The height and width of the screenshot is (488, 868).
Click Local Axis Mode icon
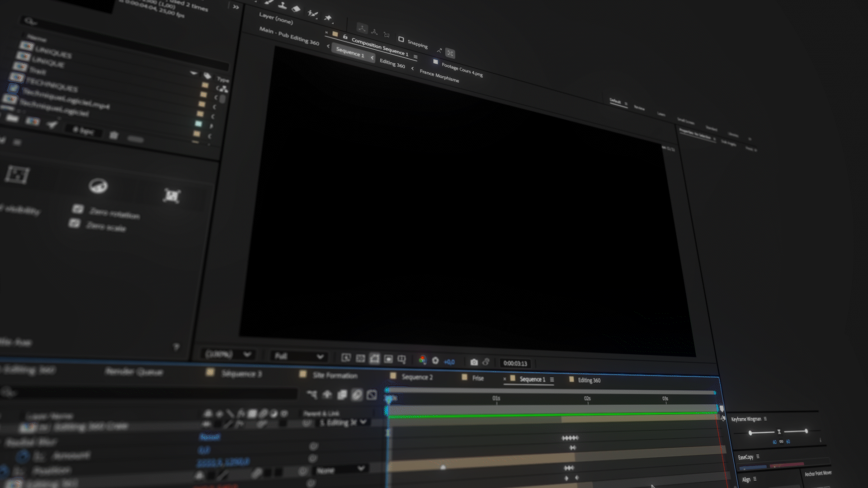pos(362,28)
